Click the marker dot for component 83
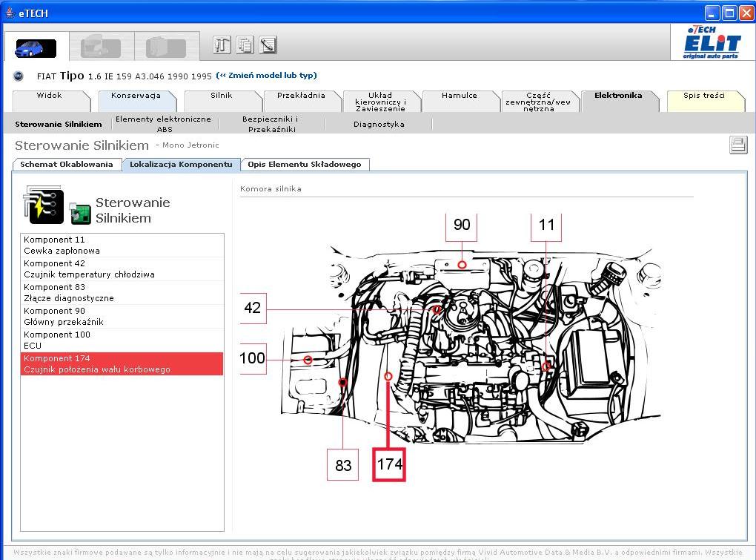Image resolution: width=756 pixels, height=560 pixels. [342, 383]
